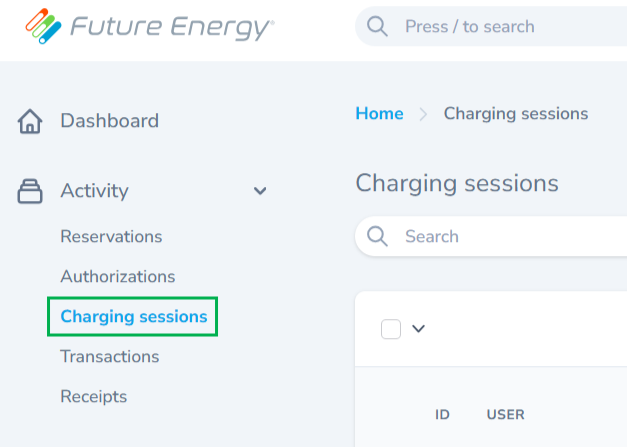The image size is (627, 447).
Task: Click the Activity briefcase icon
Action: 30,191
